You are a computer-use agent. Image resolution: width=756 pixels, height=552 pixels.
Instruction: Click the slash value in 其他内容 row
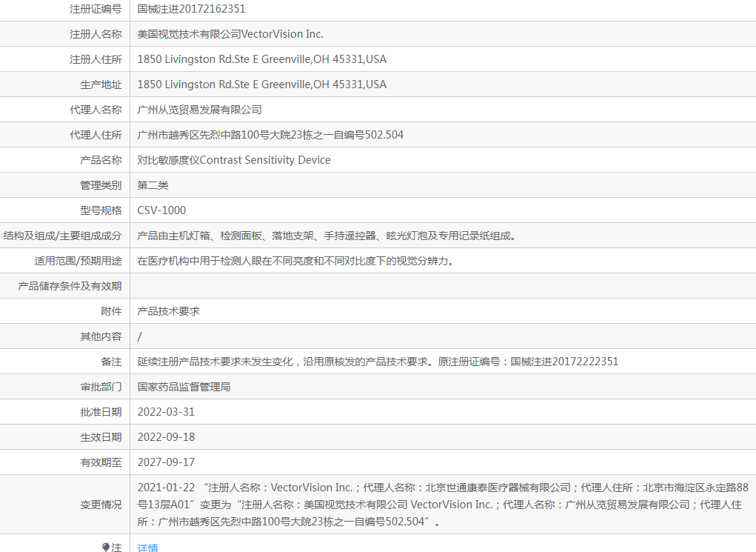coord(140,336)
